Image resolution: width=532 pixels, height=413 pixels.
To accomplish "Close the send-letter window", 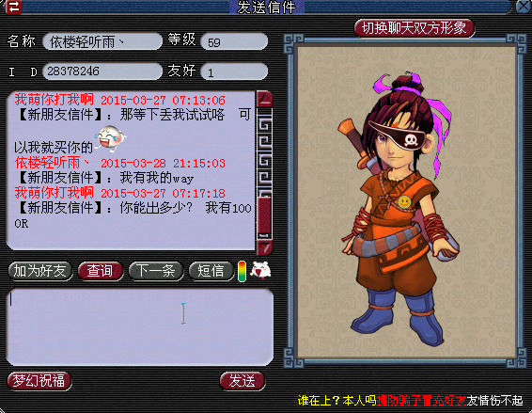I will click(x=524, y=7).
